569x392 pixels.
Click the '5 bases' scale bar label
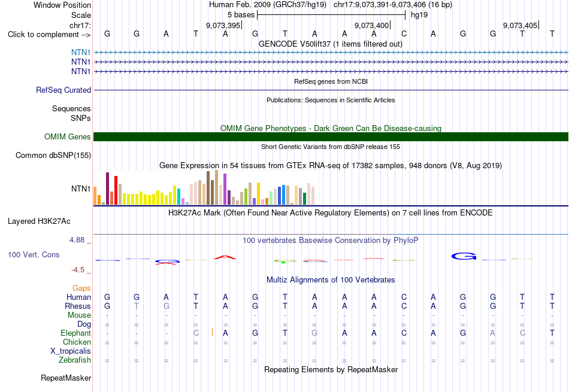[x=241, y=15]
